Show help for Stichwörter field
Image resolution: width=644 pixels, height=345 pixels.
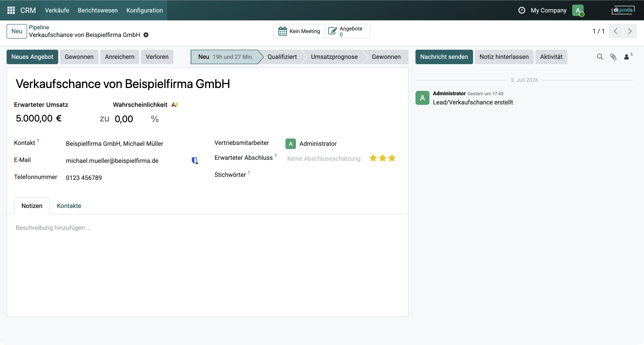(x=249, y=173)
